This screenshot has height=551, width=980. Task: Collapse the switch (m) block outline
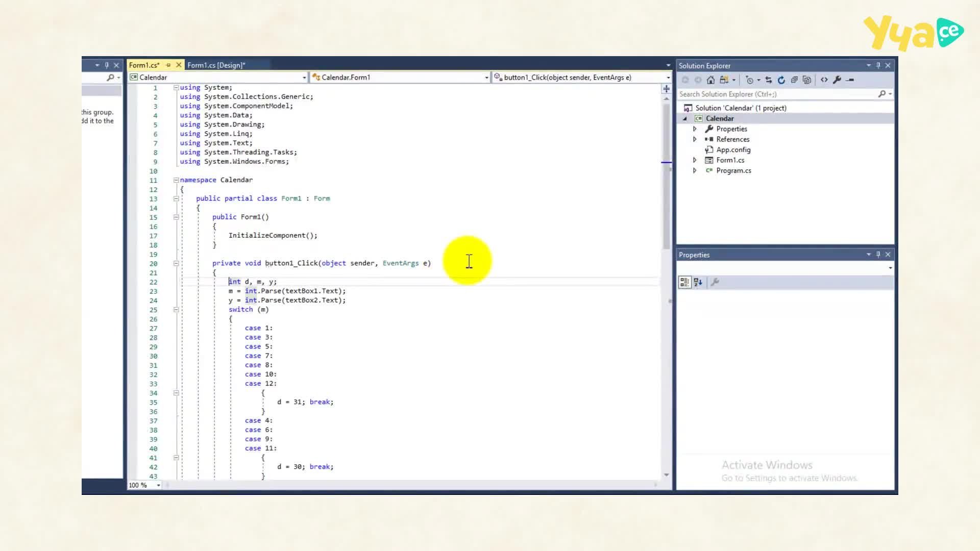point(176,310)
